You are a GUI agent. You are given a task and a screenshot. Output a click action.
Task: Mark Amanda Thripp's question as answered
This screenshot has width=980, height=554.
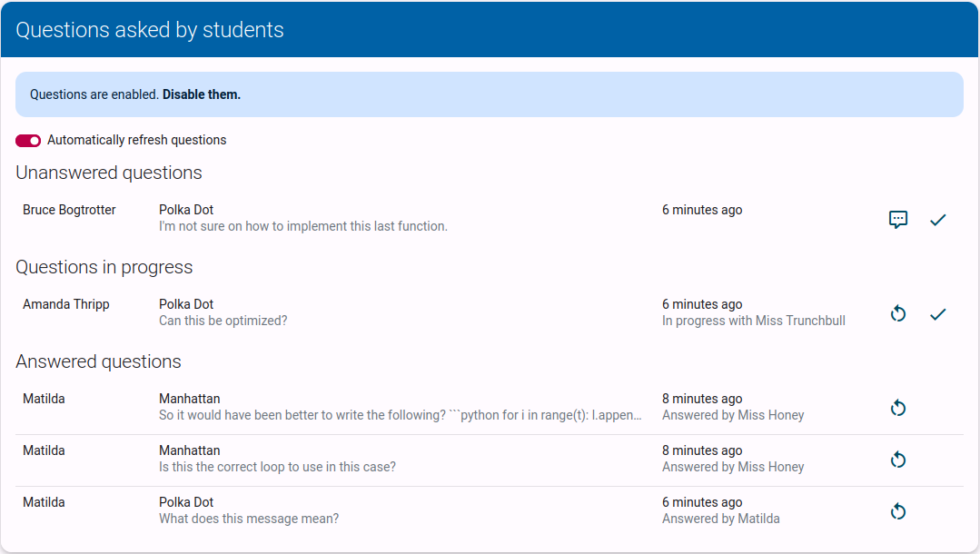coord(937,314)
